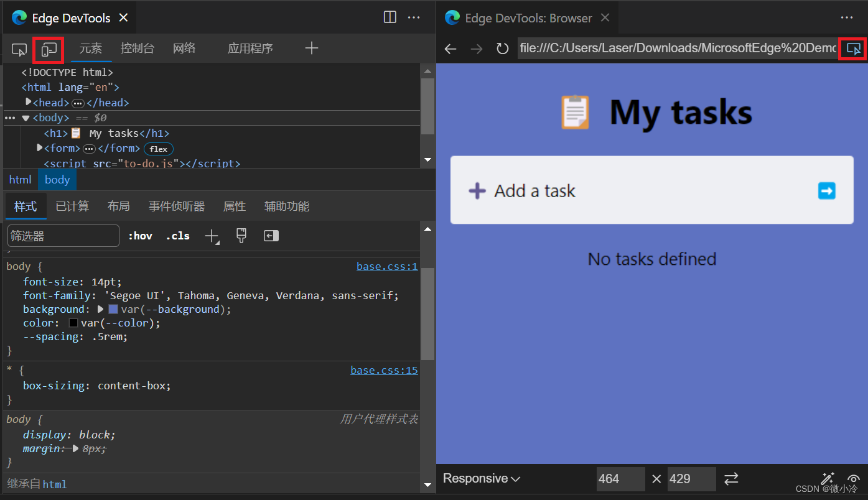Toggle .cls class editor
Screen dimensions: 868x500
click(177, 236)
